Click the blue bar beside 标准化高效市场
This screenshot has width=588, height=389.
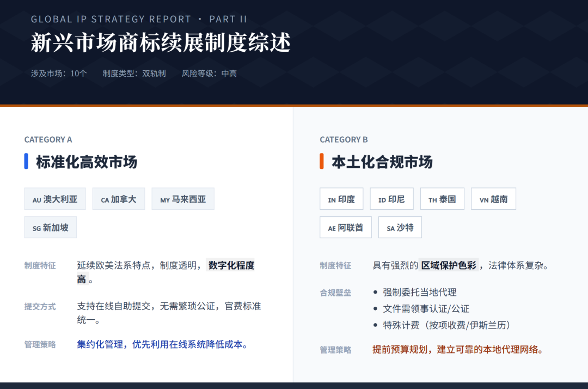click(26, 161)
